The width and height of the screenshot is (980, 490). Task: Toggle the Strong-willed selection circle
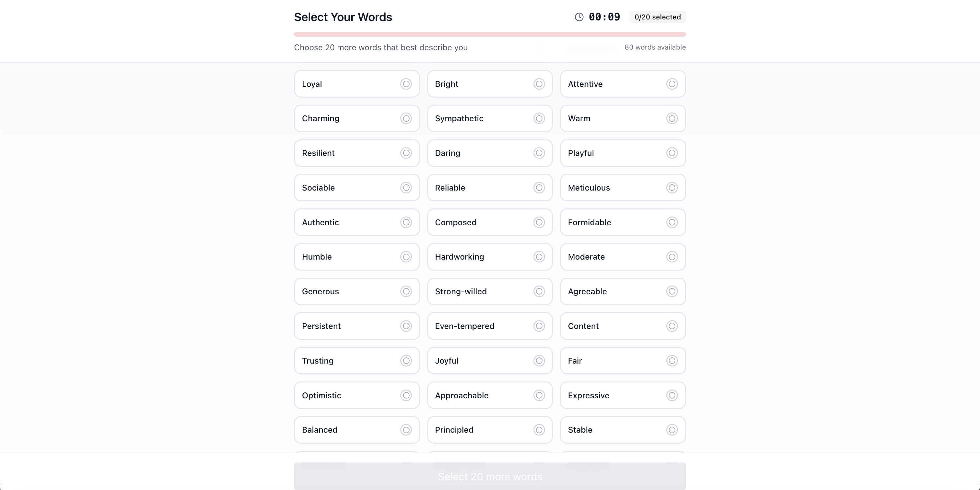(539, 292)
